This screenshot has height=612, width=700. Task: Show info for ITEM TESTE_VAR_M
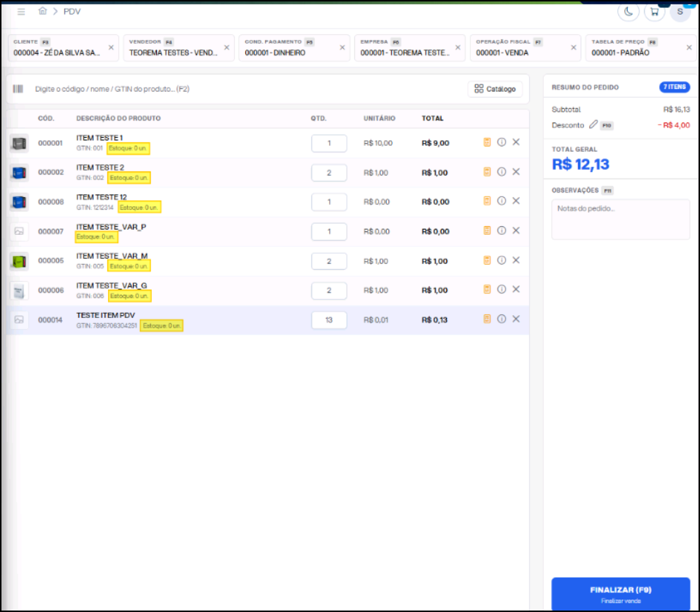coord(501,260)
